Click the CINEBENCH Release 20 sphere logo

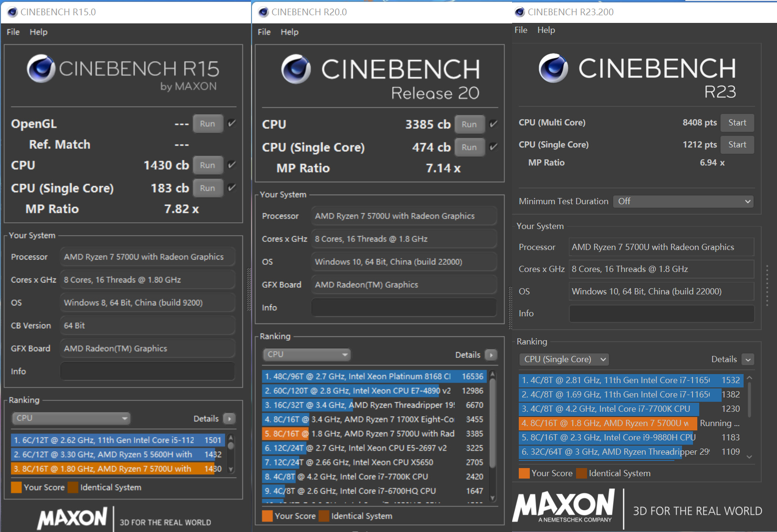[x=296, y=69]
